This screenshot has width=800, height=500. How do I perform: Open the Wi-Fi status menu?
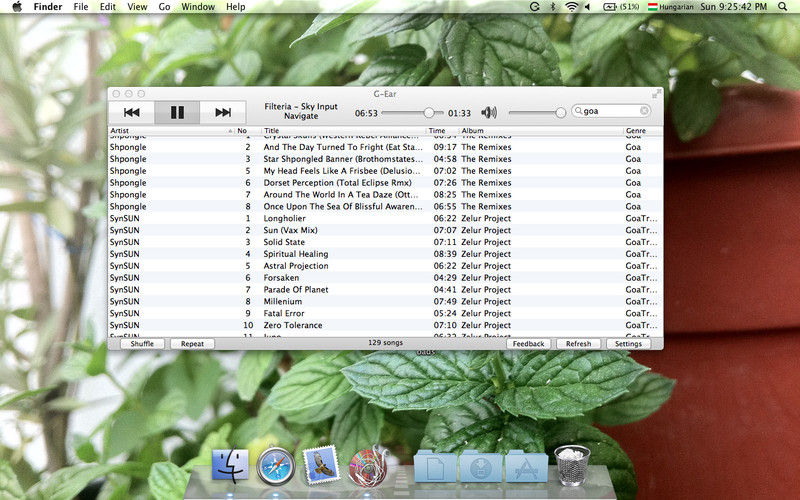pyautogui.click(x=572, y=7)
